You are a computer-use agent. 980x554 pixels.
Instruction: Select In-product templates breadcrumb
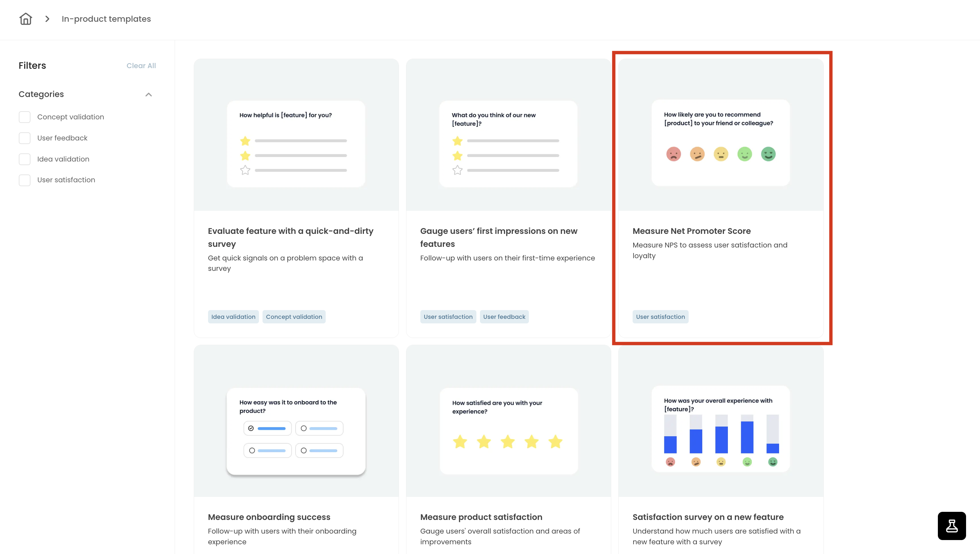tap(106, 19)
